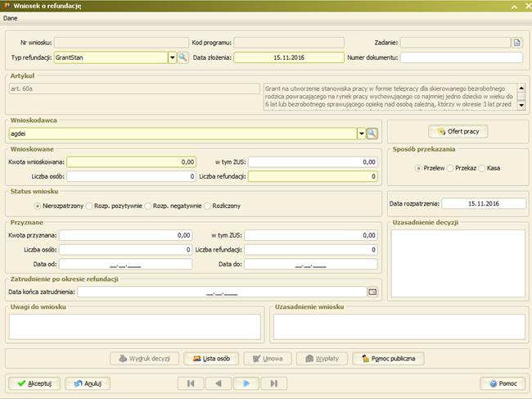Image resolution: width=532 pixels, height=399 pixels.
Task: Go to previous record navigation button
Action: 219,383
